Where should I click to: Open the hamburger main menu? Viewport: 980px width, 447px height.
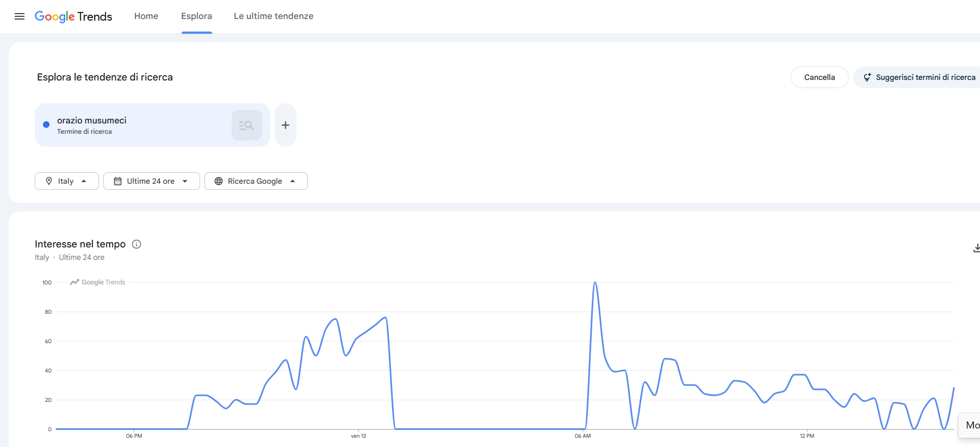pos(20,16)
